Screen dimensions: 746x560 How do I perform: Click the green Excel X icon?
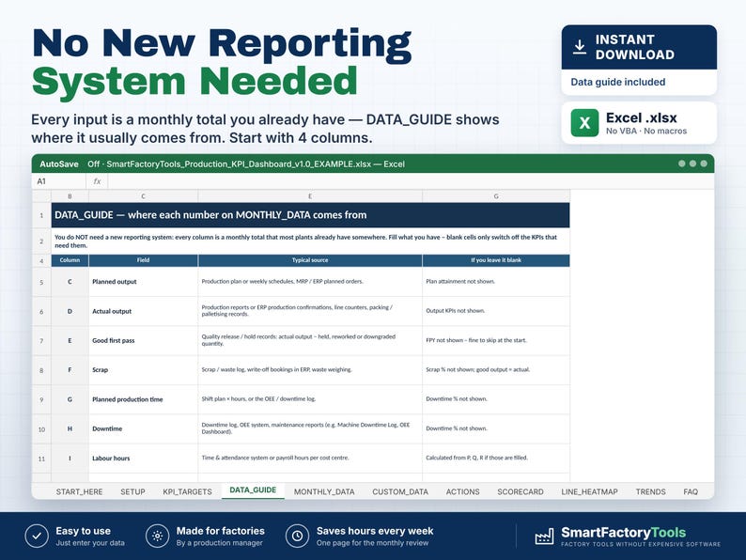point(584,123)
